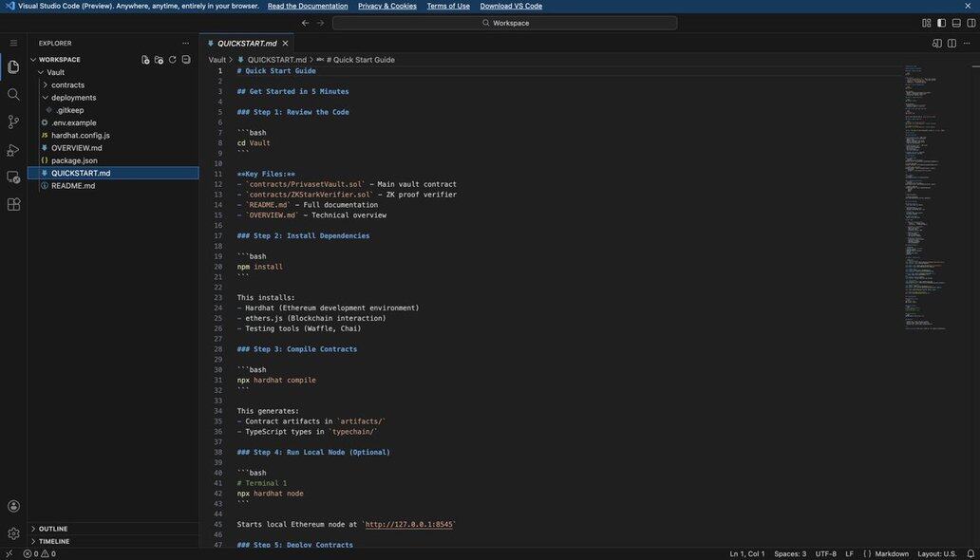Screen dimensions: 980x560
Task: Open the Source Control view
Action: click(13, 122)
